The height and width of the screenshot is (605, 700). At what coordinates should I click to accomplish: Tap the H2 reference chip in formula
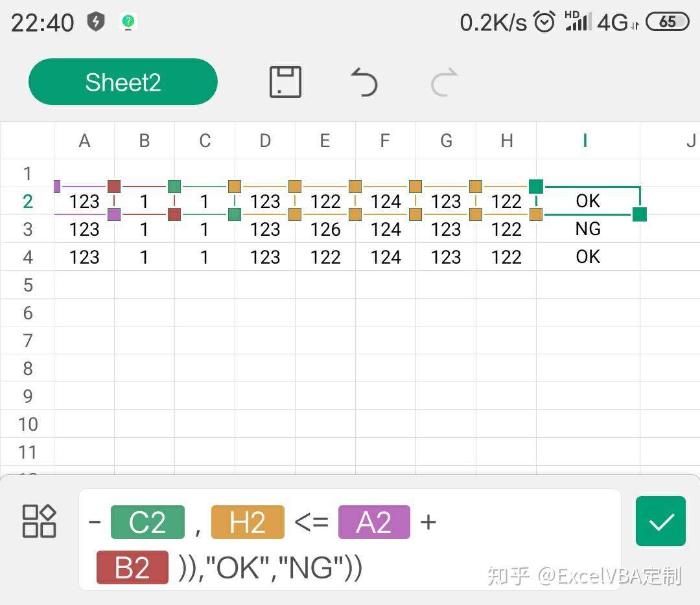(x=248, y=522)
